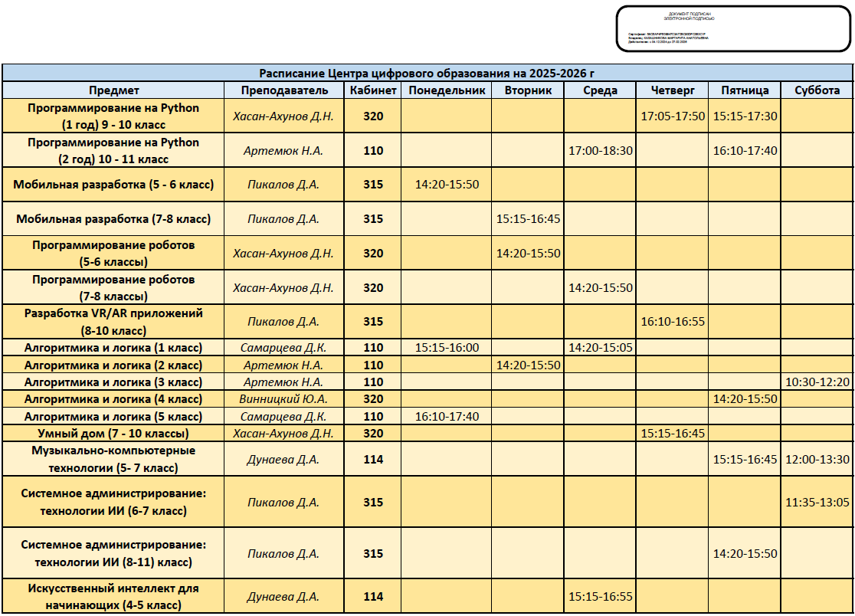Screen dimensions: 855x616
Task: Click the Преподаватель column header
Action: click(284, 90)
